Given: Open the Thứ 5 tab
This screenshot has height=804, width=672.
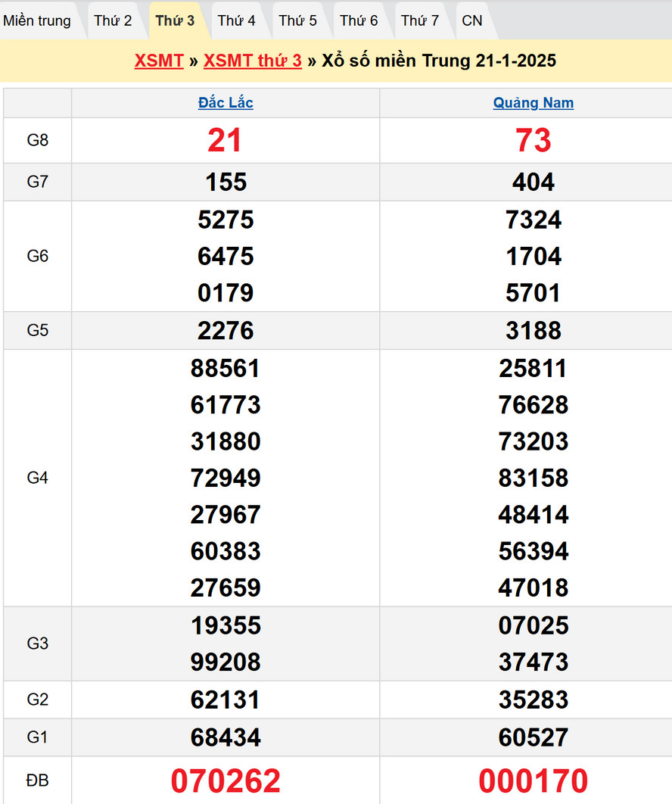Looking at the screenshot, I should 297,20.
